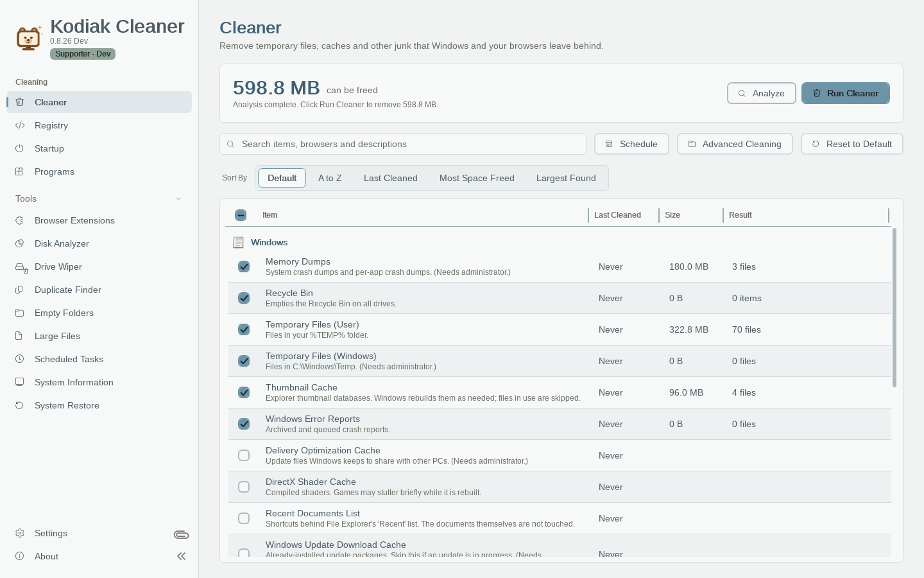
Task: Click the Browser Extensions puzzle icon
Action: [20, 220]
